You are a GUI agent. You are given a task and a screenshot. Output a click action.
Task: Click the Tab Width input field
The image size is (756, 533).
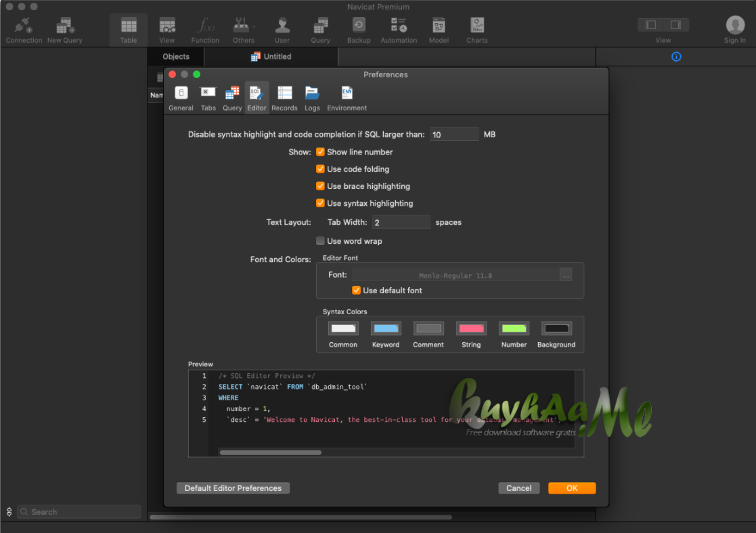401,222
